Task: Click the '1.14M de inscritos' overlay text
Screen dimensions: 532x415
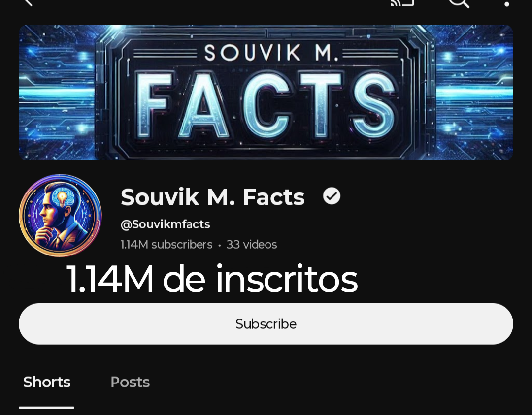Action: (212, 279)
